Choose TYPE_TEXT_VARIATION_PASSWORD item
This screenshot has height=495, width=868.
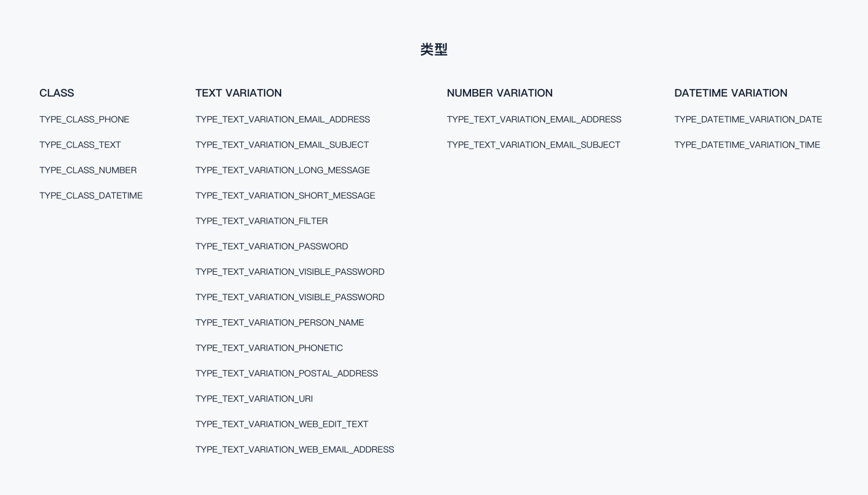coord(272,247)
